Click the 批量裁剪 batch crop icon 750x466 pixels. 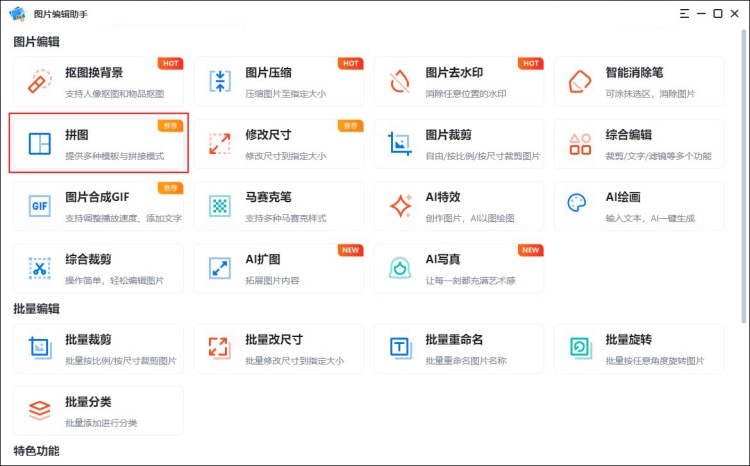coord(40,348)
